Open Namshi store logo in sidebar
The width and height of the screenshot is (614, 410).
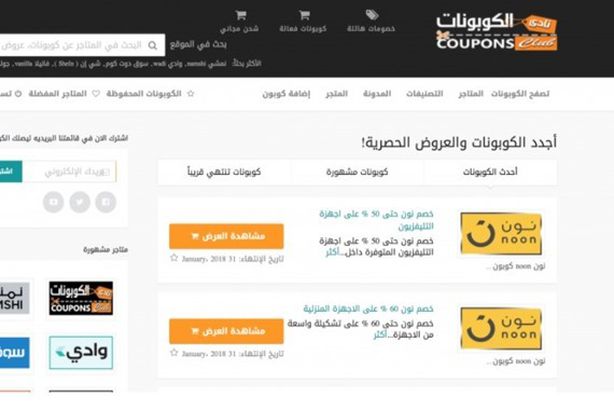tap(14, 298)
